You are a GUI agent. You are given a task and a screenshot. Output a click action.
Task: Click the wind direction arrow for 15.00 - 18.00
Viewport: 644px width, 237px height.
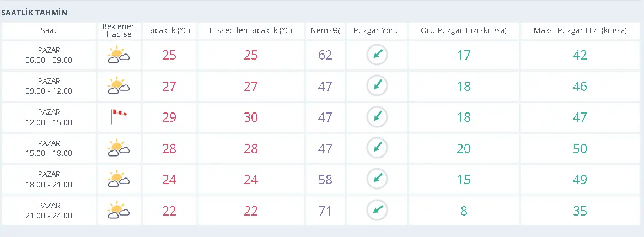click(377, 148)
